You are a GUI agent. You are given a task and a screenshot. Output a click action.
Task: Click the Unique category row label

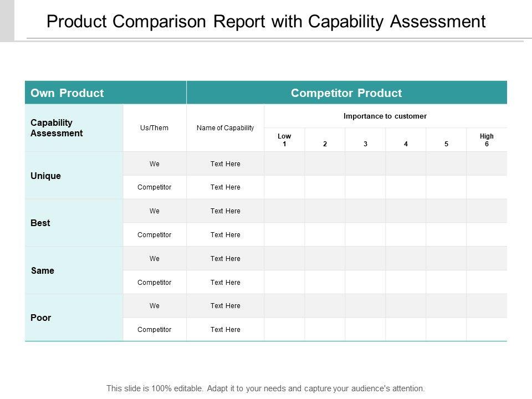(46, 176)
